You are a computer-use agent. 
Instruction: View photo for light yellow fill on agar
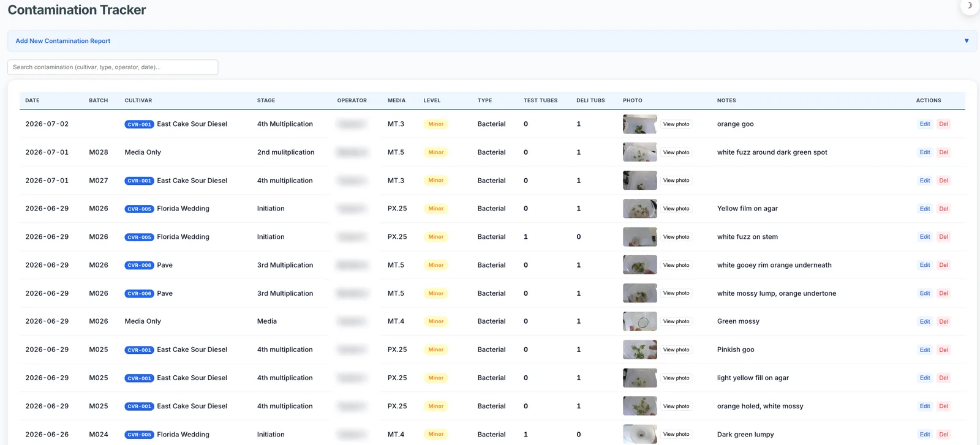(x=676, y=378)
